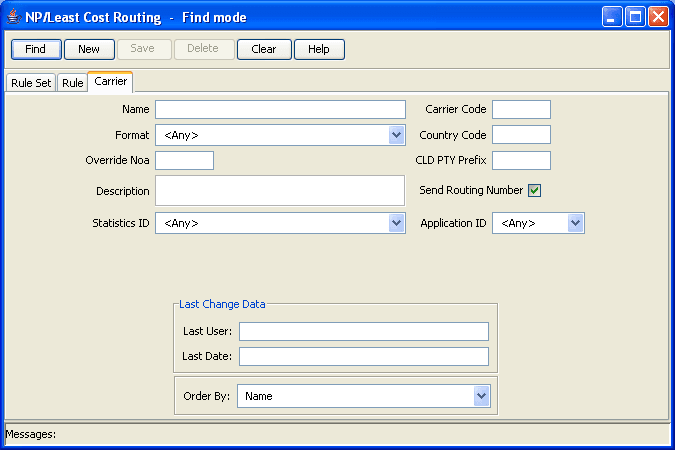Click the Messages label in status bar
This screenshot has width=675, height=450.
point(31,434)
